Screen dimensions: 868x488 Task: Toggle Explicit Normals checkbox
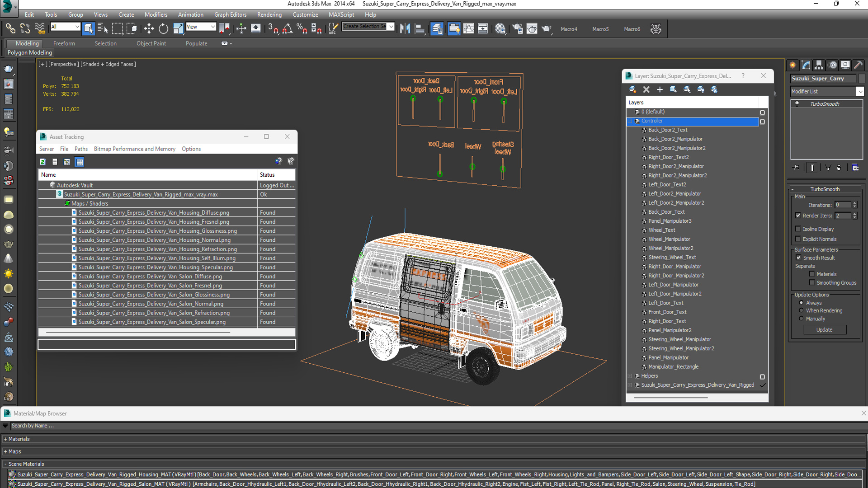(x=798, y=239)
